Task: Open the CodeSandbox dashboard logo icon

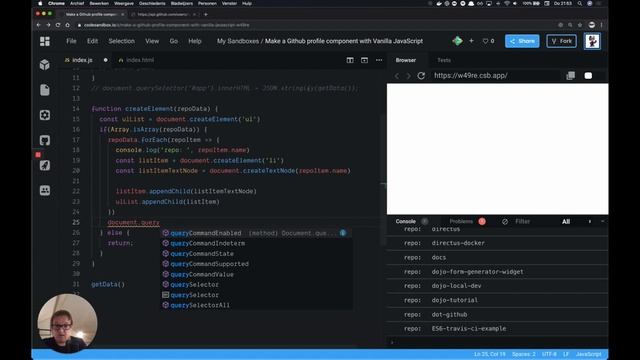Action: coord(45,41)
